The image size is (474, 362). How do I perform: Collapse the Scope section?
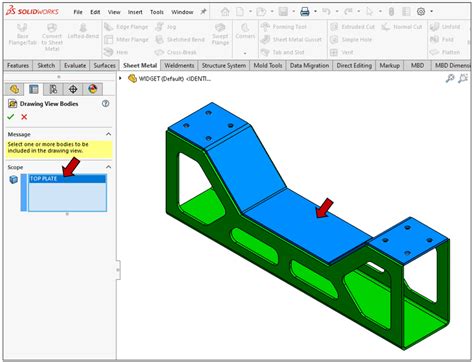point(109,167)
